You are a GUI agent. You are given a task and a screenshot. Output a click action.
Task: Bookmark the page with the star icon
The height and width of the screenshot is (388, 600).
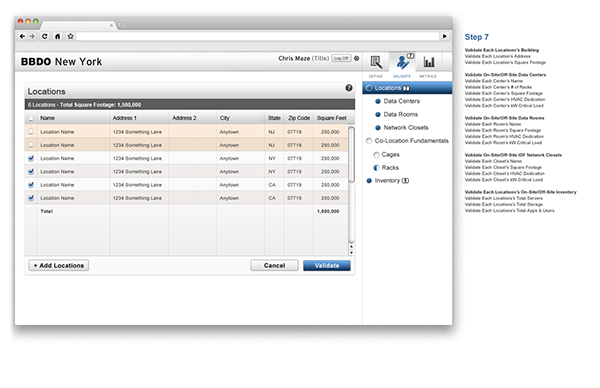click(70, 36)
